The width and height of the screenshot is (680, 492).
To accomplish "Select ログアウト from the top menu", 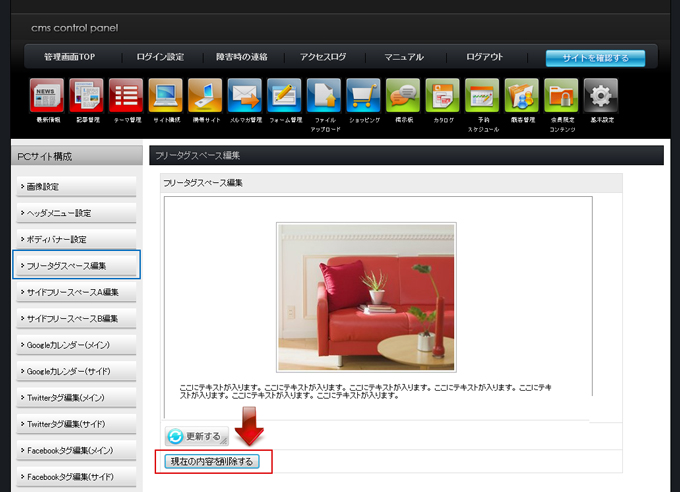I will click(484, 57).
